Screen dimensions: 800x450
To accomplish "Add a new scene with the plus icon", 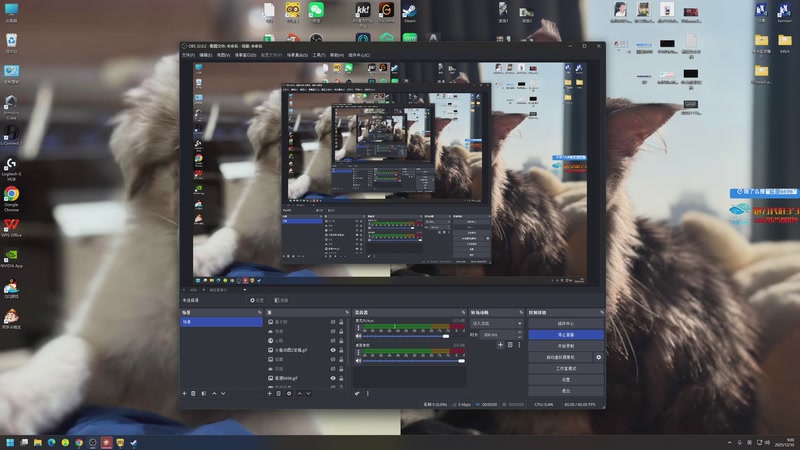I will (185, 393).
